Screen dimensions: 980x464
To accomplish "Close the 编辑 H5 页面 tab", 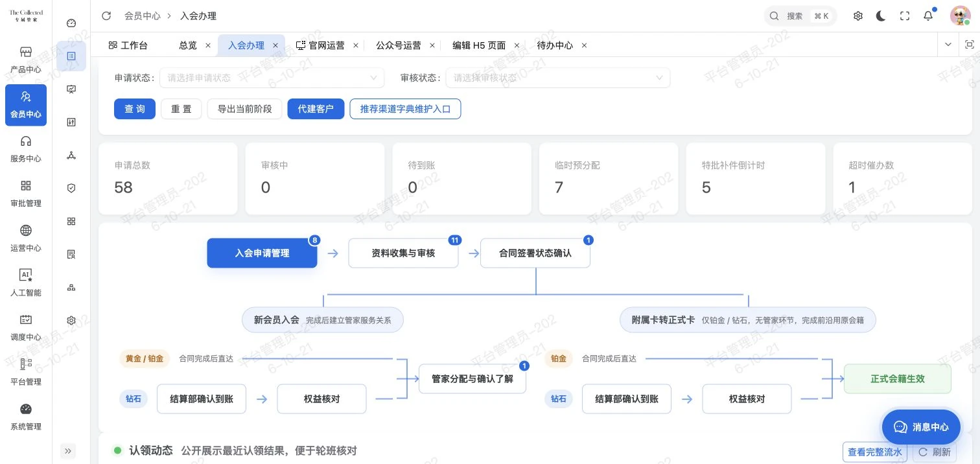I will pos(517,45).
